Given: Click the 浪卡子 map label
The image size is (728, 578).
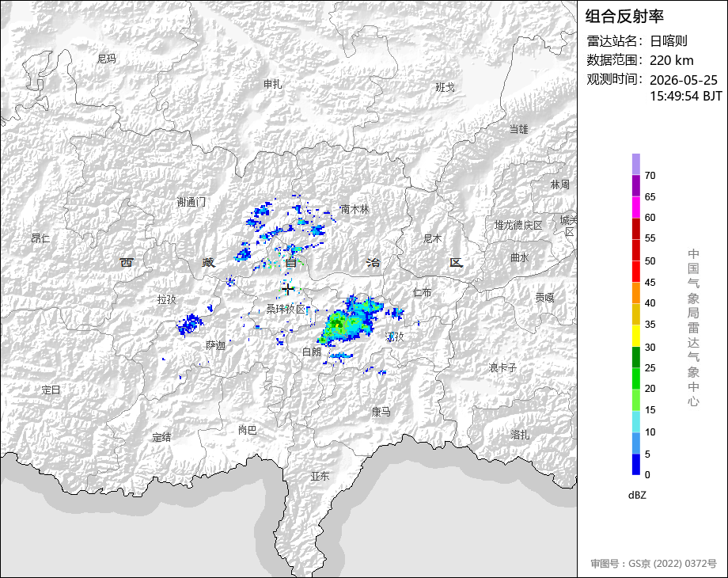Looking at the screenshot, I should 502,368.
